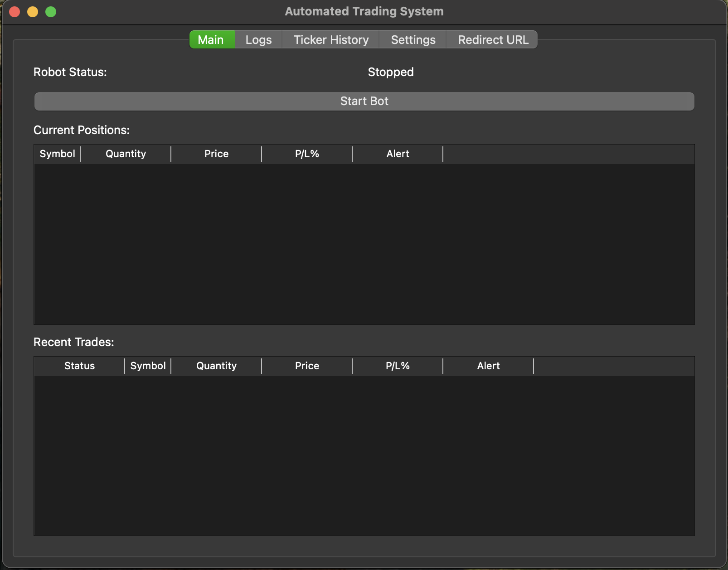Minimize the window with the yellow button
The image size is (728, 570).
click(x=33, y=12)
